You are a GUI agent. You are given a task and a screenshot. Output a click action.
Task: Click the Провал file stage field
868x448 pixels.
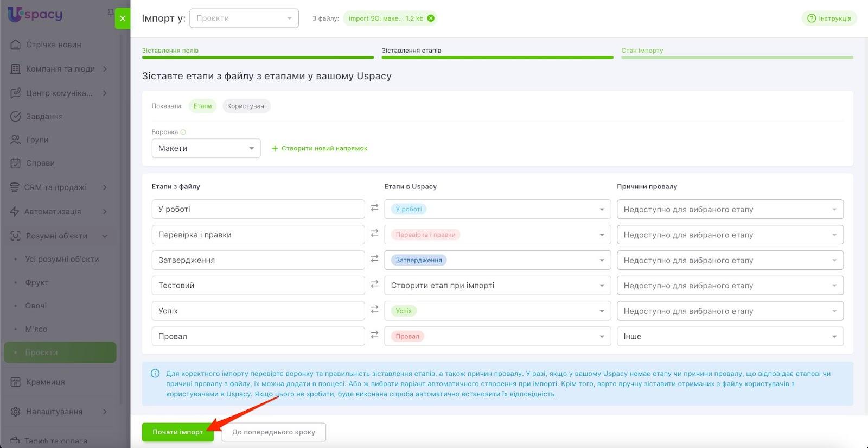point(258,336)
